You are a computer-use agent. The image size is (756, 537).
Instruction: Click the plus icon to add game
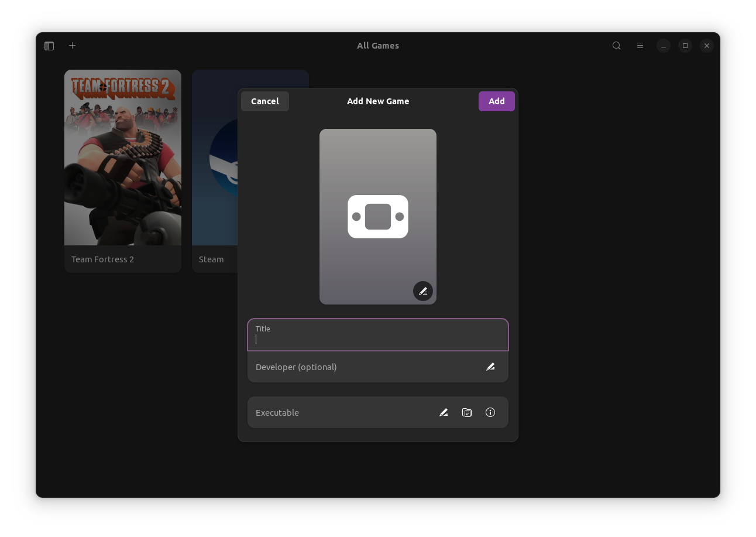(73, 46)
